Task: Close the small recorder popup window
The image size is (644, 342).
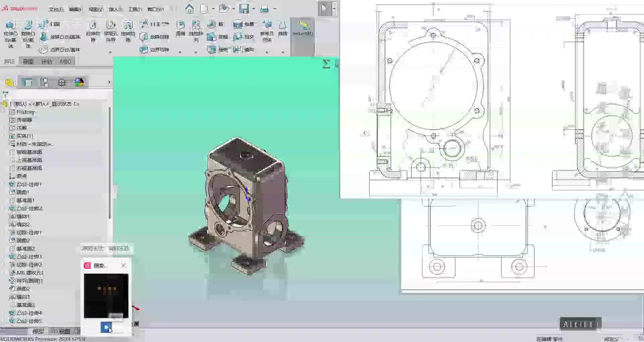Action: tap(124, 266)
